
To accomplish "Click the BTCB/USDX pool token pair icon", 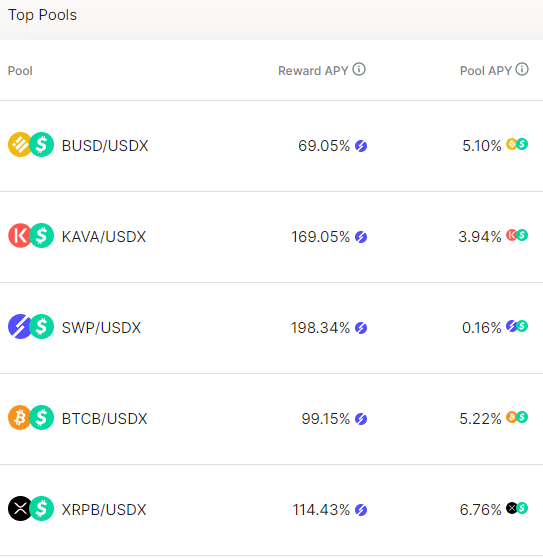I will [31, 417].
